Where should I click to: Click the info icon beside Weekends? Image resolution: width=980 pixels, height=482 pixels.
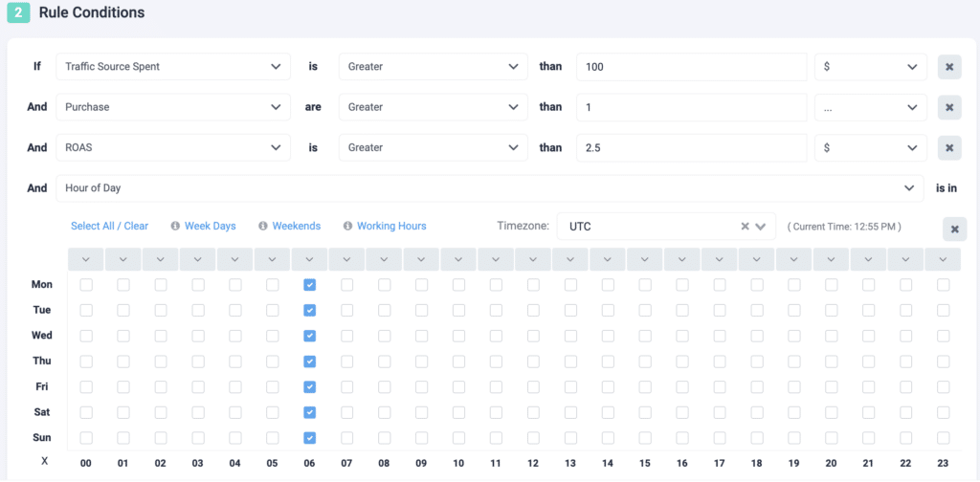[x=263, y=226]
